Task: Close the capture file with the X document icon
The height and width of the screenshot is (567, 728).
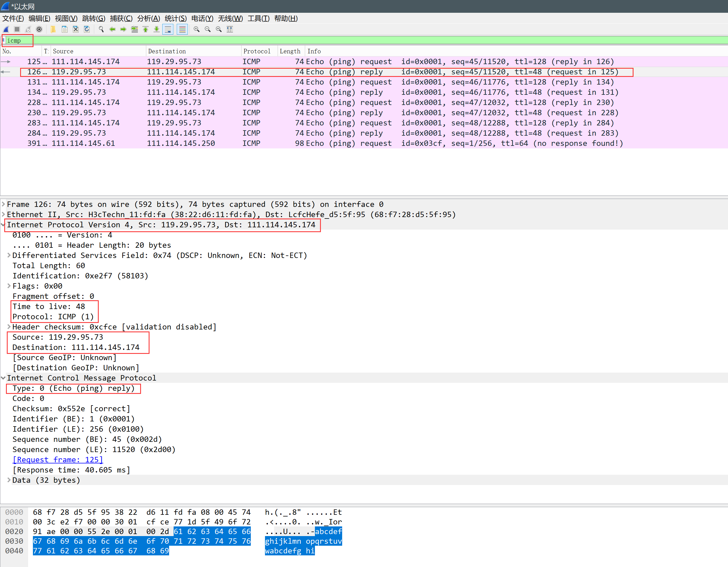Action: (76, 29)
